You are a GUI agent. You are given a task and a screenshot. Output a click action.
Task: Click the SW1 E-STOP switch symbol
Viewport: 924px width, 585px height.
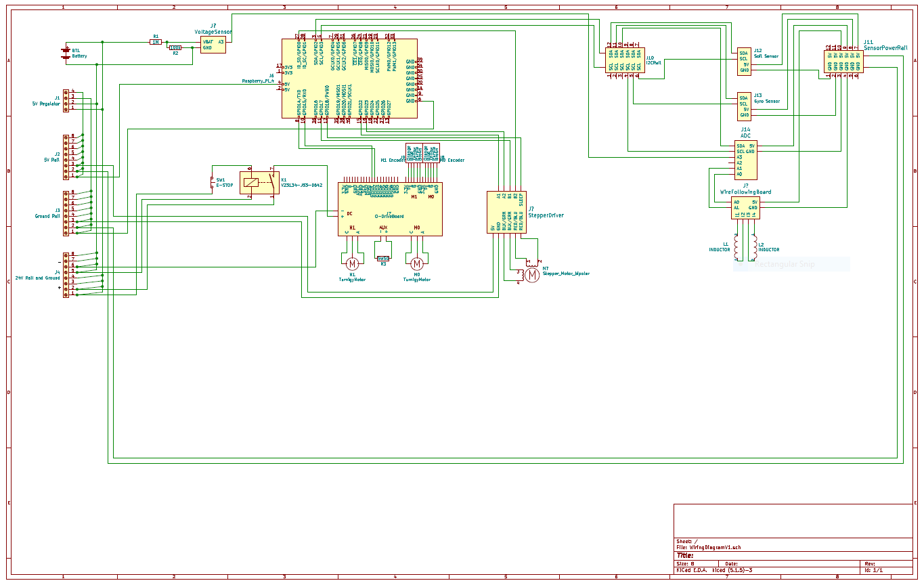click(x=211, y=183)
